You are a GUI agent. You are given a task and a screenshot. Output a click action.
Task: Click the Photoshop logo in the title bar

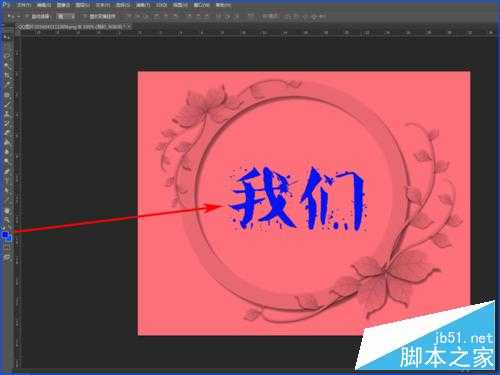[6, 5]
